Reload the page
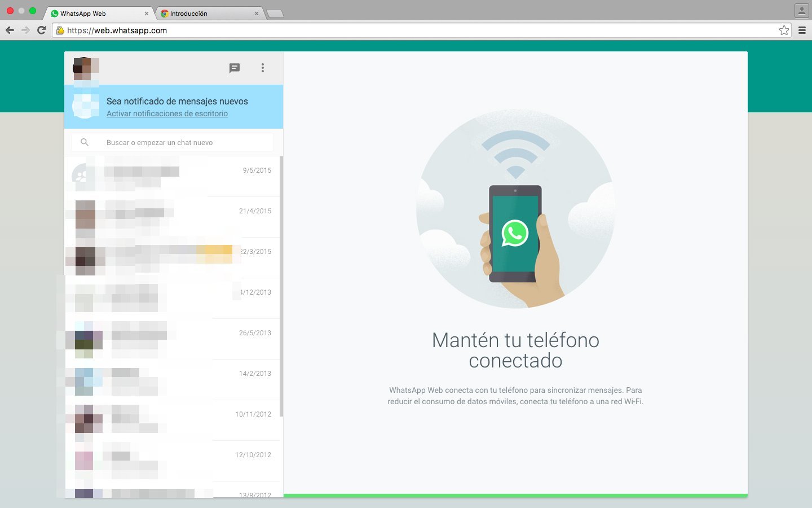Image resolution: width=812 pixels, height=508 pixels. point(41,30)
